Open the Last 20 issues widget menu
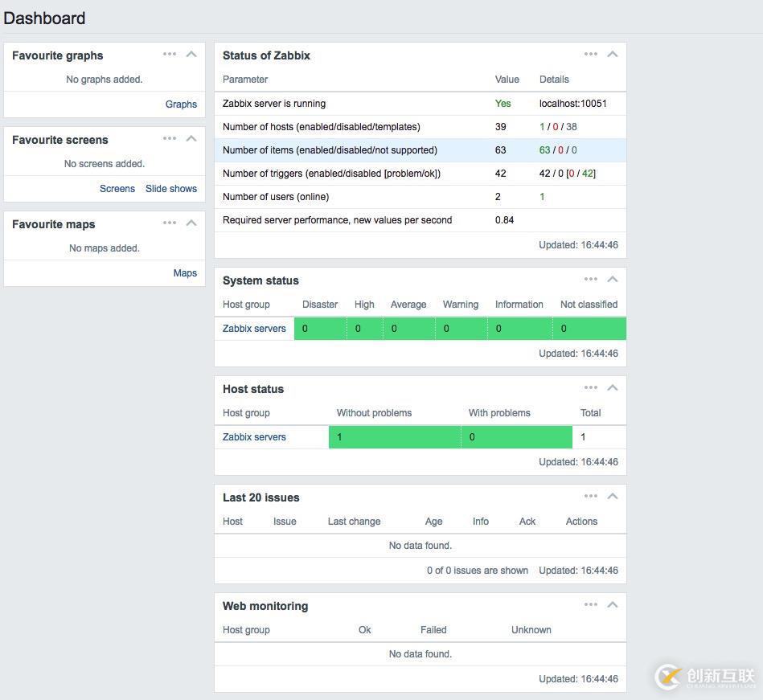The image size is (763, 700). tap(590, 495)
